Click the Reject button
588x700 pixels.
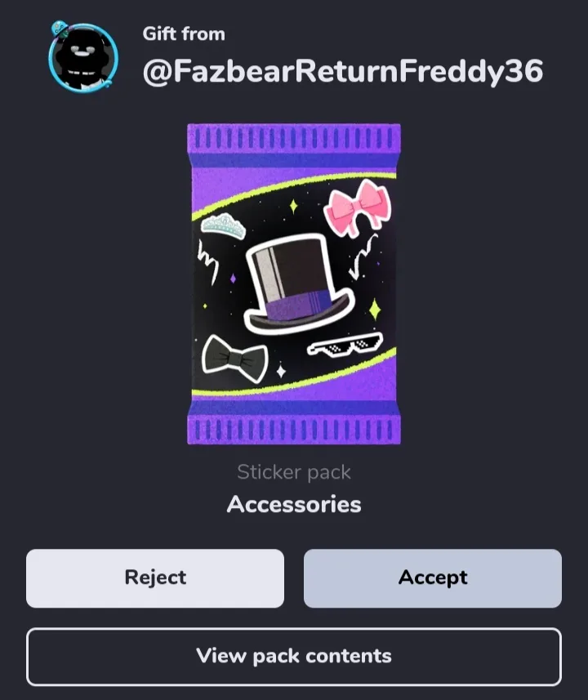pos(155,578)
